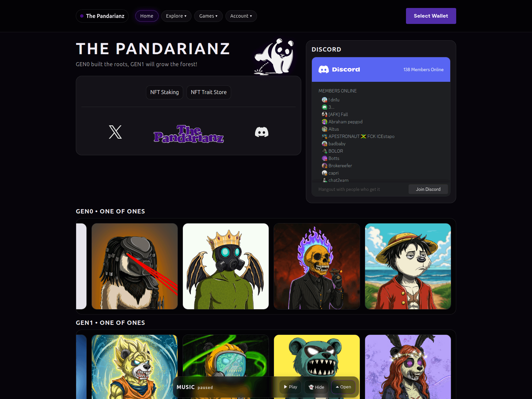Screen dimensions: 532x399
Task: Click the purple dot in The Pandarianz brand
Action: [82, 16]
